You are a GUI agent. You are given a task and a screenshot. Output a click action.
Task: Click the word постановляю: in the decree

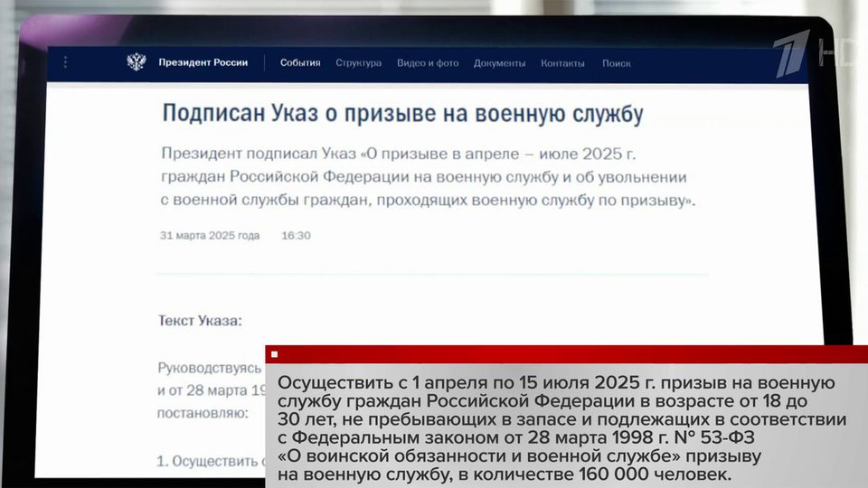click(203, 413)
